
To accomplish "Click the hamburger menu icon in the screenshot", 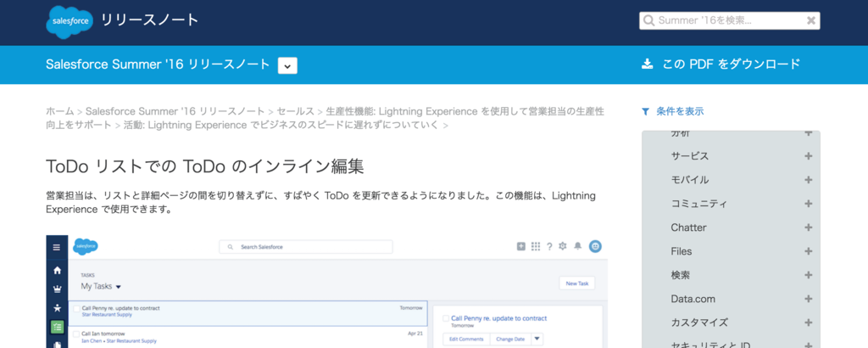I will pos(57,247).
